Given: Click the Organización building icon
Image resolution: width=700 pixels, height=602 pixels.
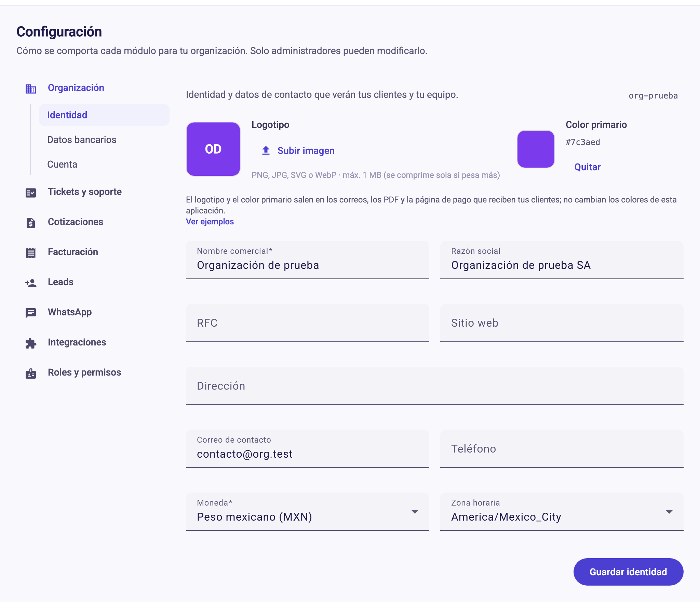Looking at the screenshot, I should [31, 89].
